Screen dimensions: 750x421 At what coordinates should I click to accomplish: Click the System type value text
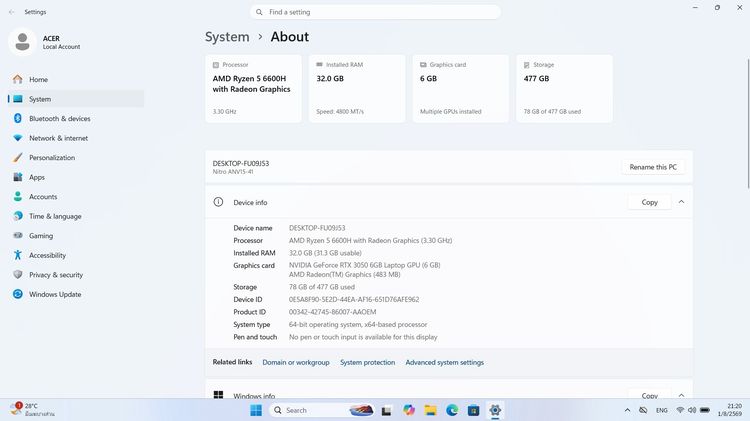(x=358, y=324)
